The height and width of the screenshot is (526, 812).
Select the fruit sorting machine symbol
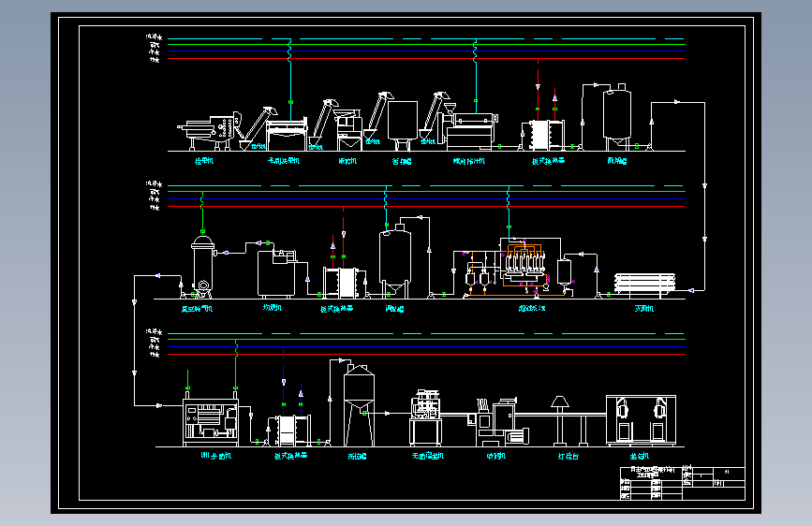coord(210,131)
